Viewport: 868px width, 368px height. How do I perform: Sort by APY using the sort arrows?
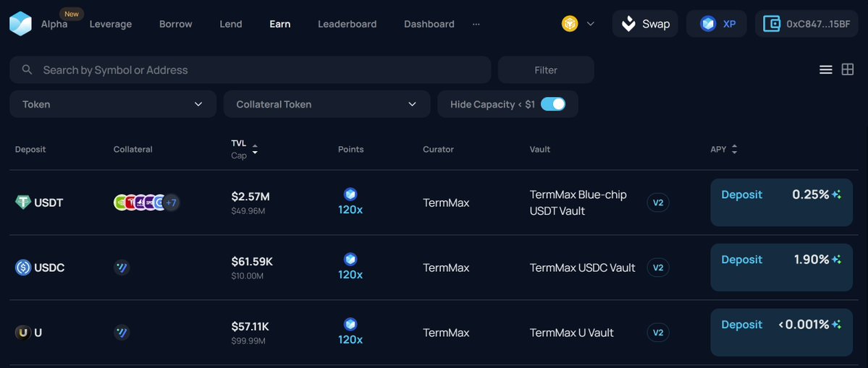pyautogui.click(x=735, y=149)
